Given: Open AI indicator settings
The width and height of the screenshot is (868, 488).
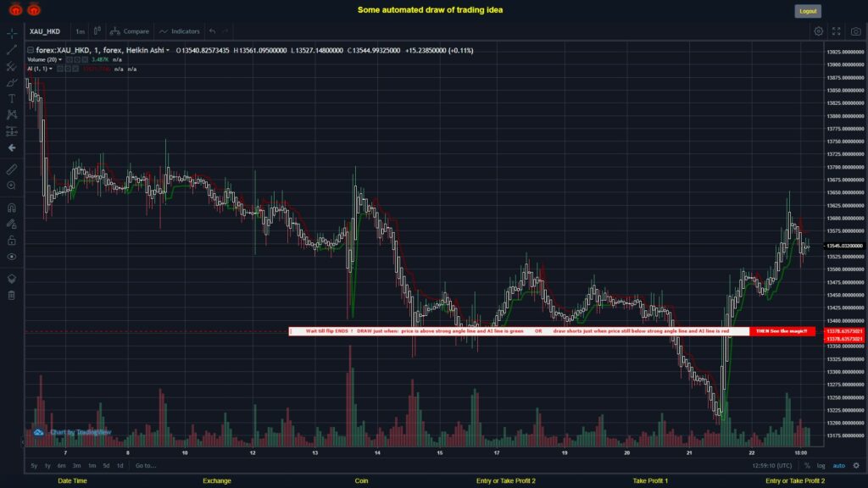Looking at the screenshot, I should (x=68, y=69).
